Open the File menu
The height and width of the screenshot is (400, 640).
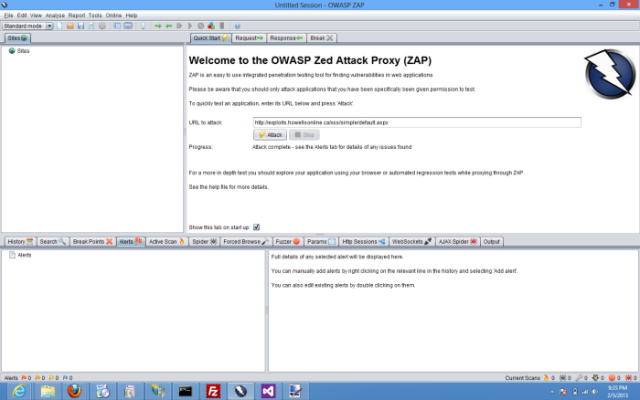click(9, 15)
